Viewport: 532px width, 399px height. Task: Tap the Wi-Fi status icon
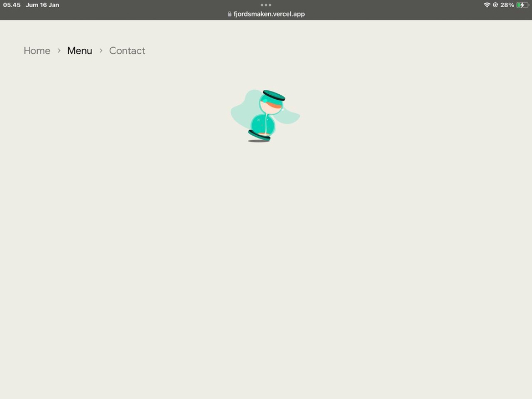487,5
